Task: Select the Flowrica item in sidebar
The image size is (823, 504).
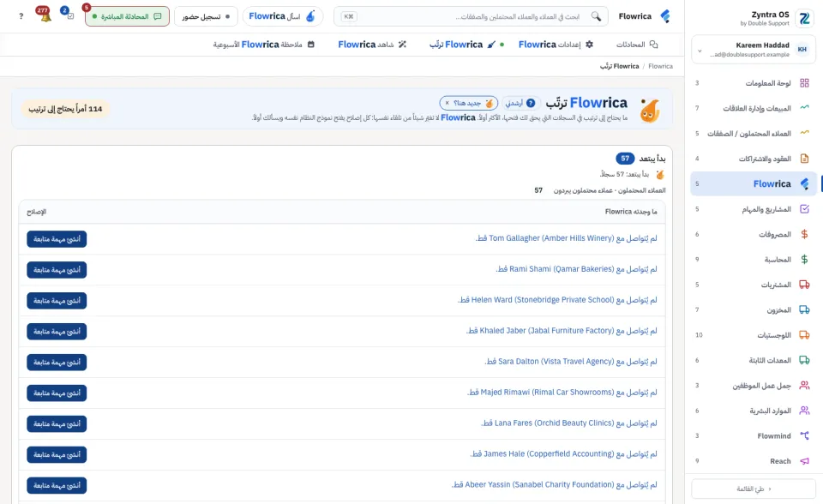Action: 754,183
